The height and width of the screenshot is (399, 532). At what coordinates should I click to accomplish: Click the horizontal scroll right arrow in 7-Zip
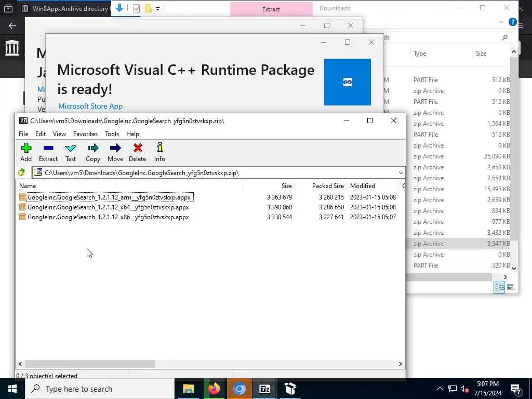[401, 364]
